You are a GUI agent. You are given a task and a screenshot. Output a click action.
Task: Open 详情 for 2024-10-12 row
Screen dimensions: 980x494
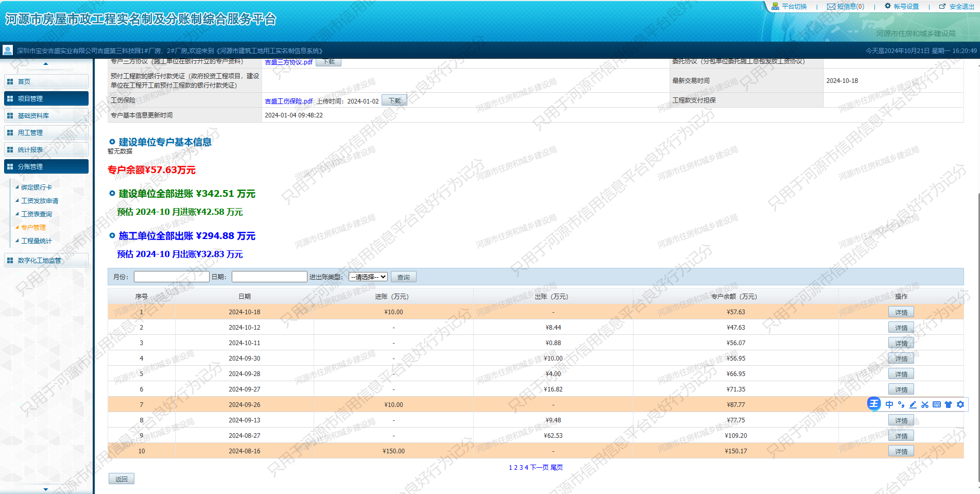(x=901, y=328)
